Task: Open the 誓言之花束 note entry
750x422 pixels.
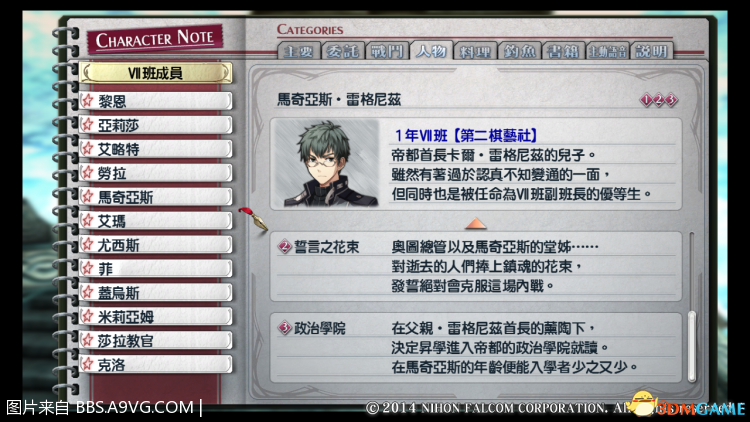Action: click(476, 267)
